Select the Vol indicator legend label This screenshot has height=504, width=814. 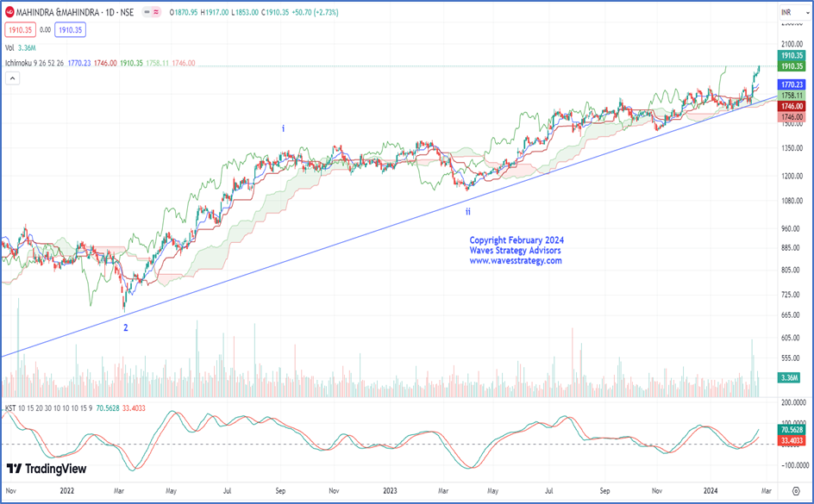tap(9, 47)
